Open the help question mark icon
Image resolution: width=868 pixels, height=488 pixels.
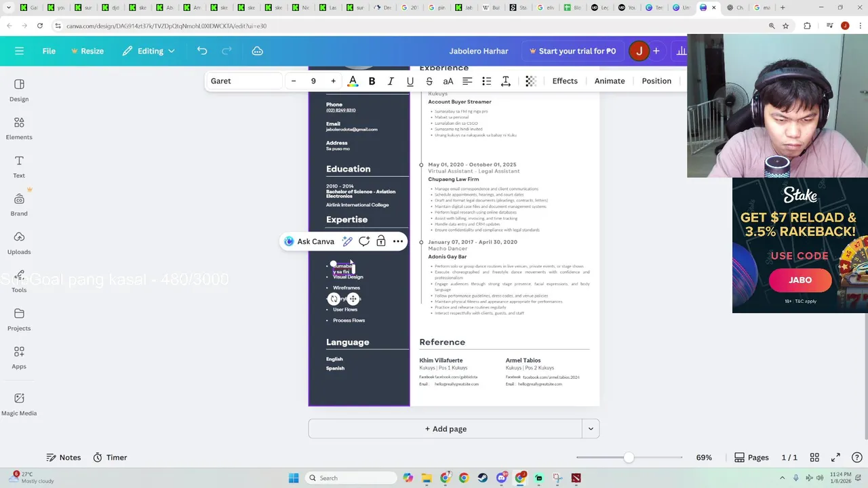[856, 457]
